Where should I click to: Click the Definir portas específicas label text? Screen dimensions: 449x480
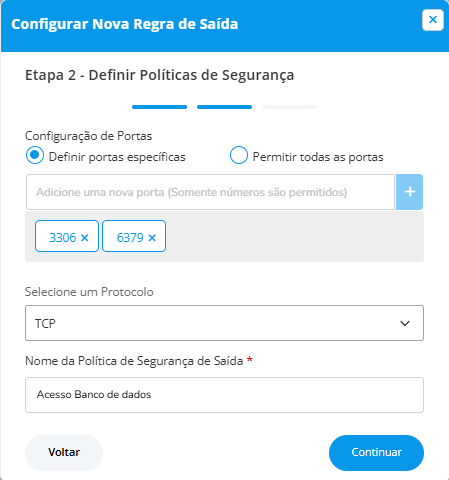pyautogui.click(x=117, y=157)
